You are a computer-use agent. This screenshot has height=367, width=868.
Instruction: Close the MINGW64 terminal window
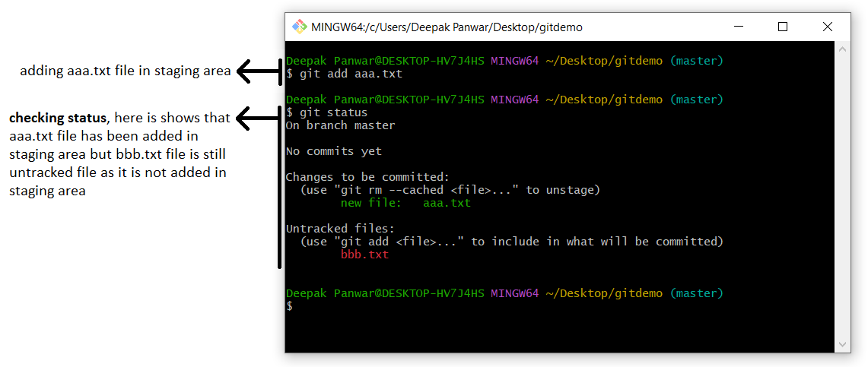[827, 27]
